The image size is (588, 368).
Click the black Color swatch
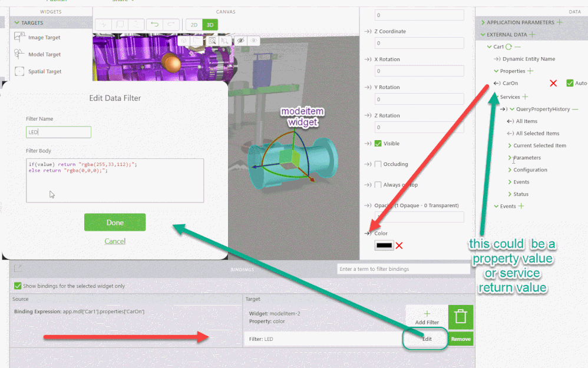(384, 246)
